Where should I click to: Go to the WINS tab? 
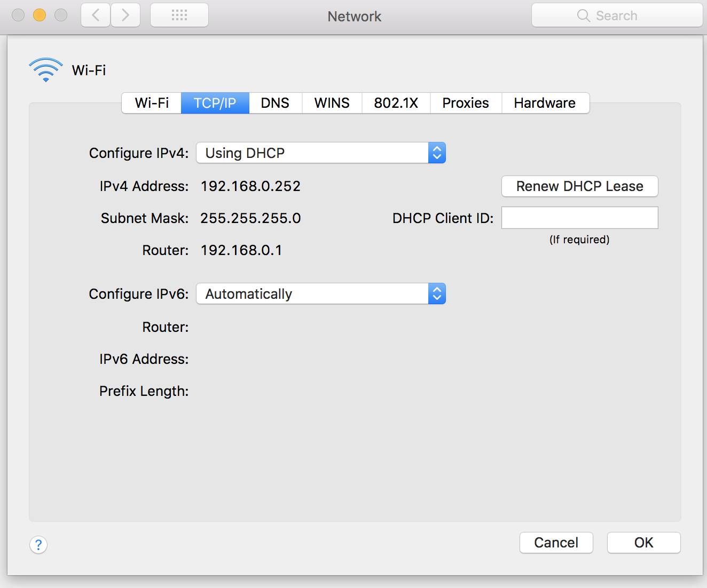click(x=332, y=103)
